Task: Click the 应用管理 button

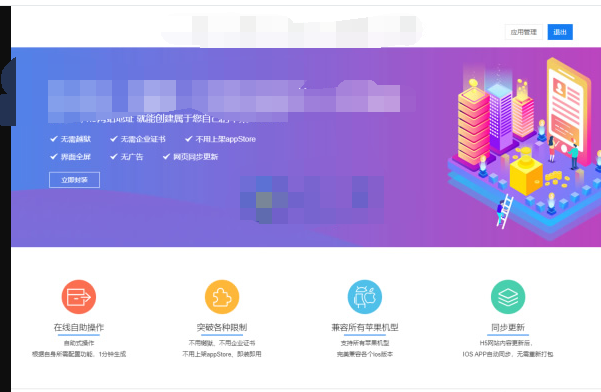Action: click(524, 32)
